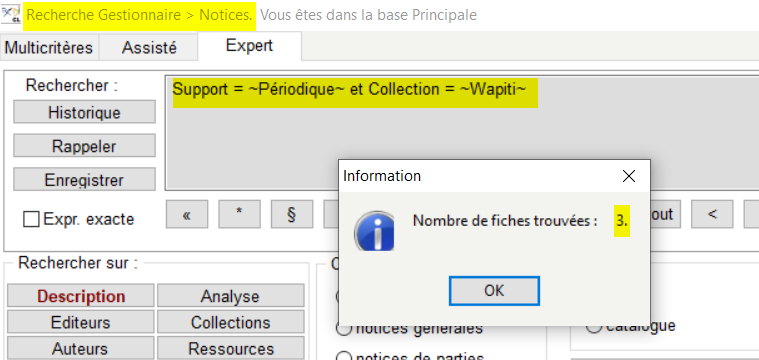
Task: Insert the « operator symbol
Action: pos(187,214)
